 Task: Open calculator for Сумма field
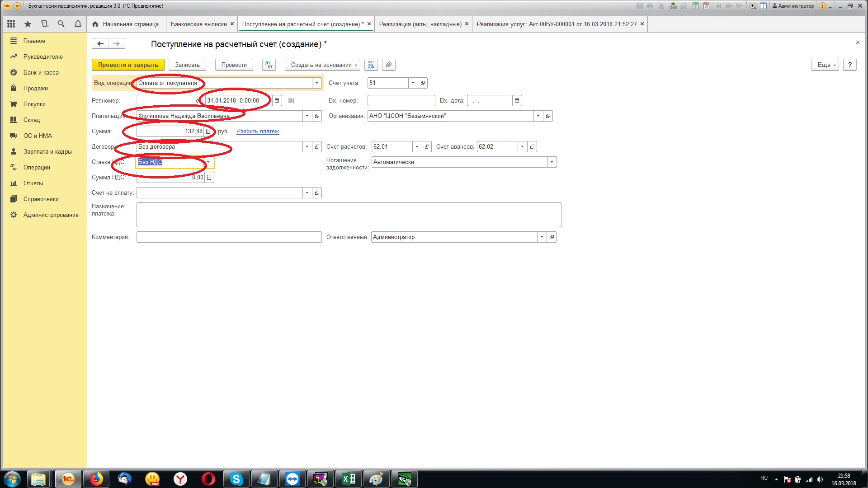pos(208,131)
